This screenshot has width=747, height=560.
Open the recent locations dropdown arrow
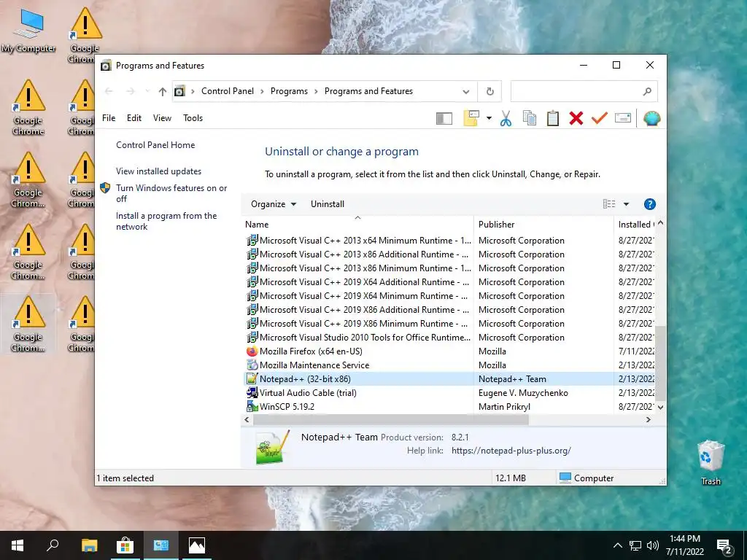(147, 91)
